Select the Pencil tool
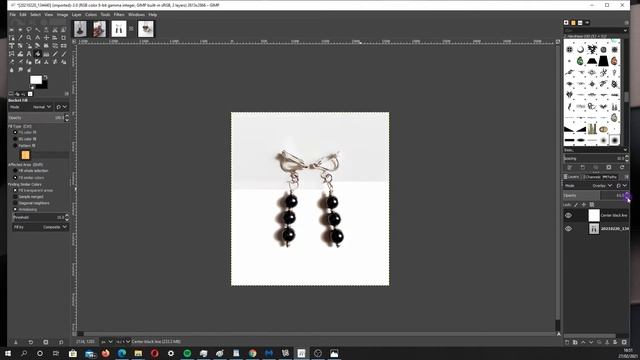This screenshot has width=640, height=360. (x=55, y=53)
